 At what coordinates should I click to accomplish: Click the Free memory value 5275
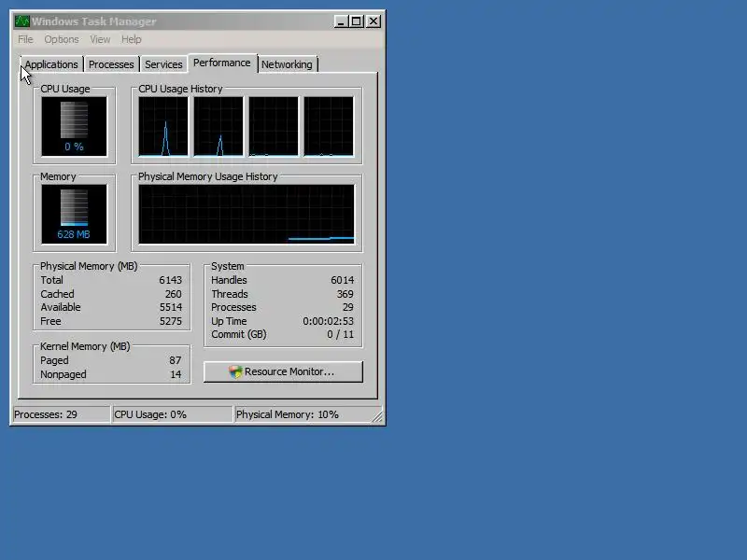(x=171, y=321)
